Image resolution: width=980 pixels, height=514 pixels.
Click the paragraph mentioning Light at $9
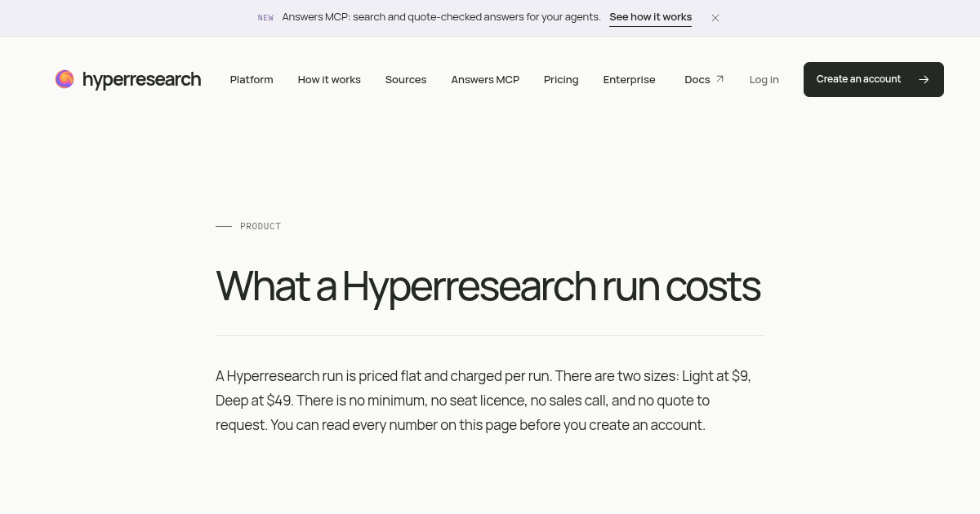pyautogui.click(x=483, y=401)
